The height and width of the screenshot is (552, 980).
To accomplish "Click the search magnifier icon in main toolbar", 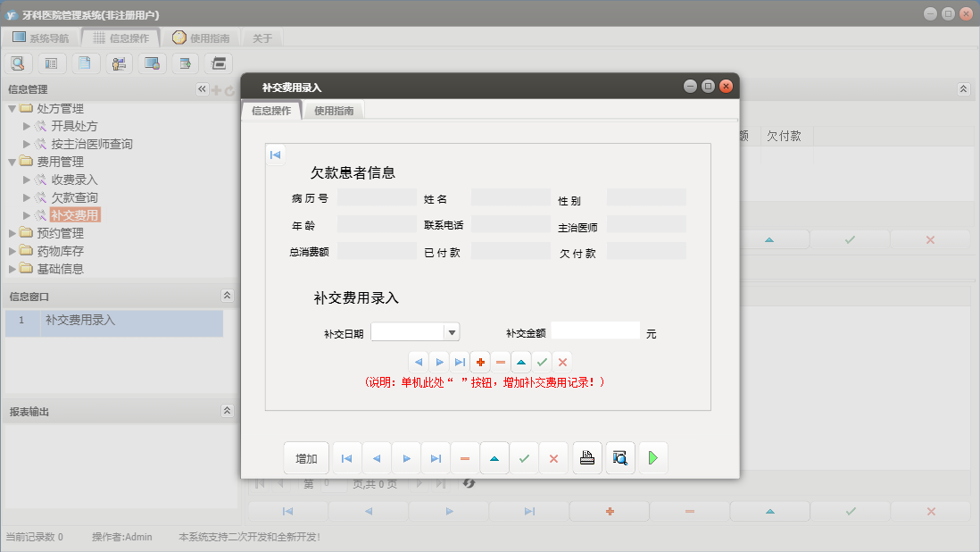I will pos(18,63).
